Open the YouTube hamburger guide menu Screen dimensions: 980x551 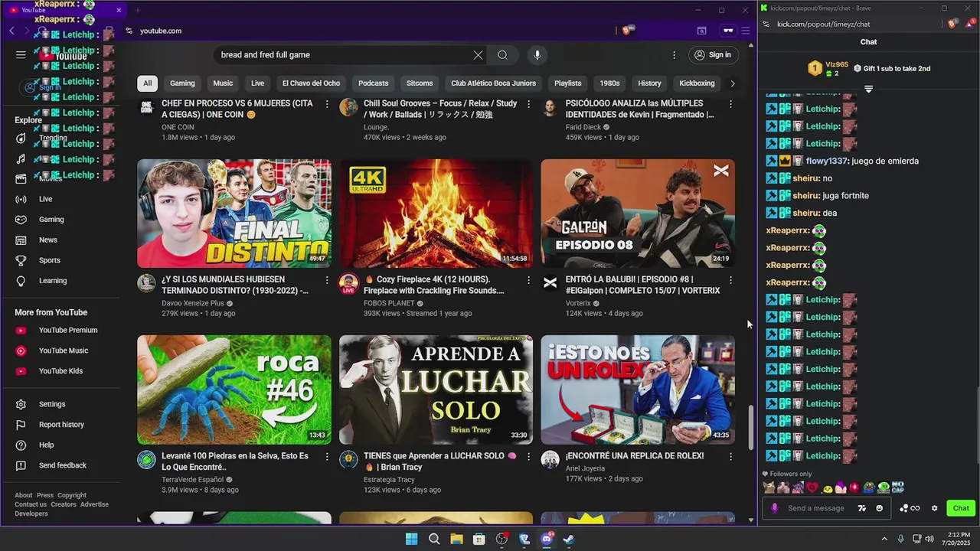pyautogui.click(x=21, y=55)
